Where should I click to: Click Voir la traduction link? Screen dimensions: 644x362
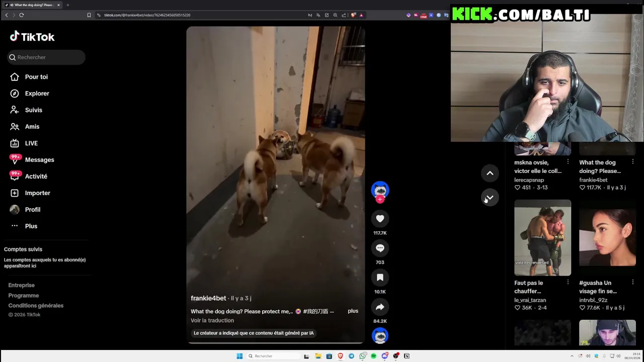pyautogui.click(x=212, y=320)
